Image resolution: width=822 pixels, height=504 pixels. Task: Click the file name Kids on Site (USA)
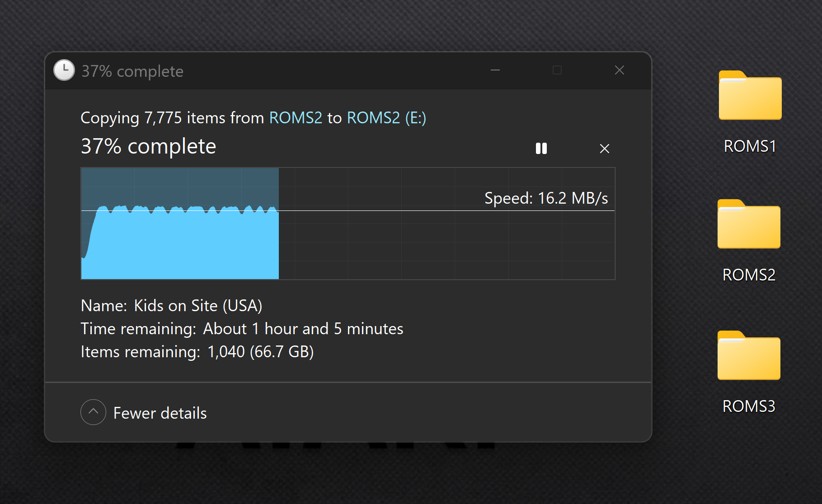(198, 306)
